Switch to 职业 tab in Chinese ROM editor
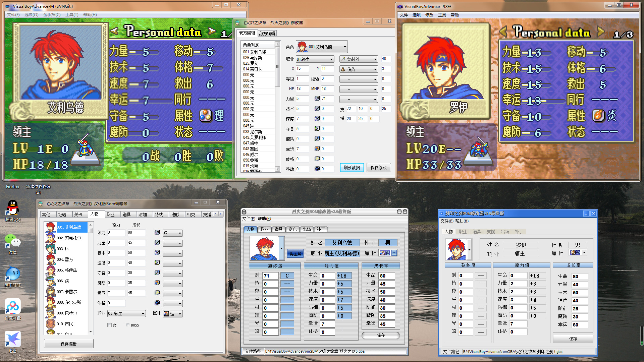Screen dimensions: 644x362 (x=110, y=215)
